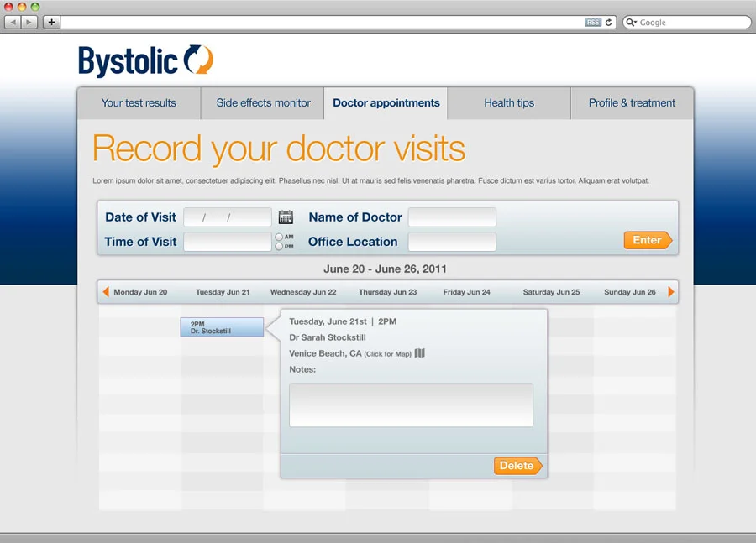This screenshot has width=756, height=543.
Task: Click the Bystolic logo
Action: click(145, 60)
